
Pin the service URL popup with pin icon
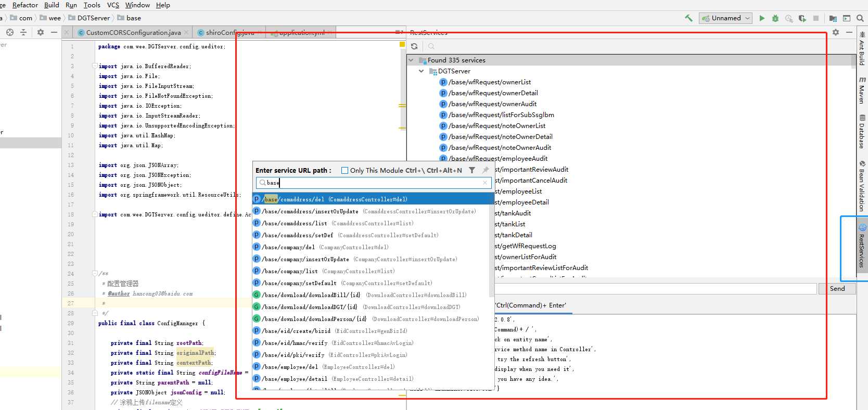pyautogui.click(x=486, y=170)
